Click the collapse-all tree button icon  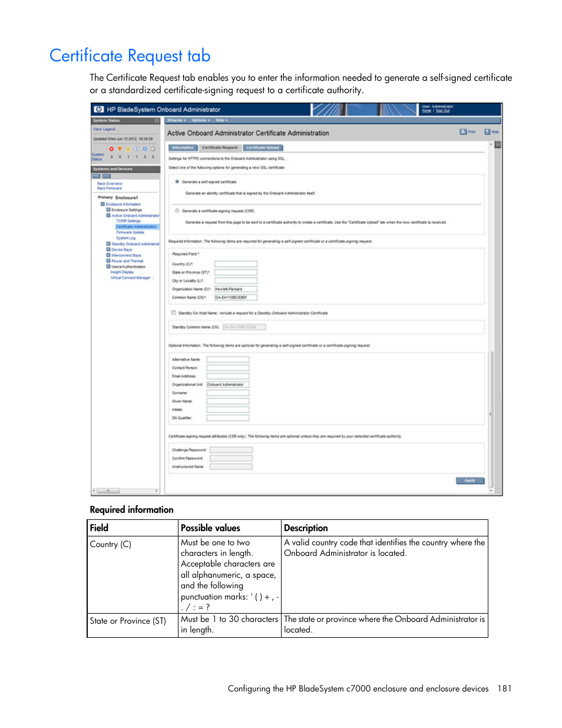[x=107, y=176]
